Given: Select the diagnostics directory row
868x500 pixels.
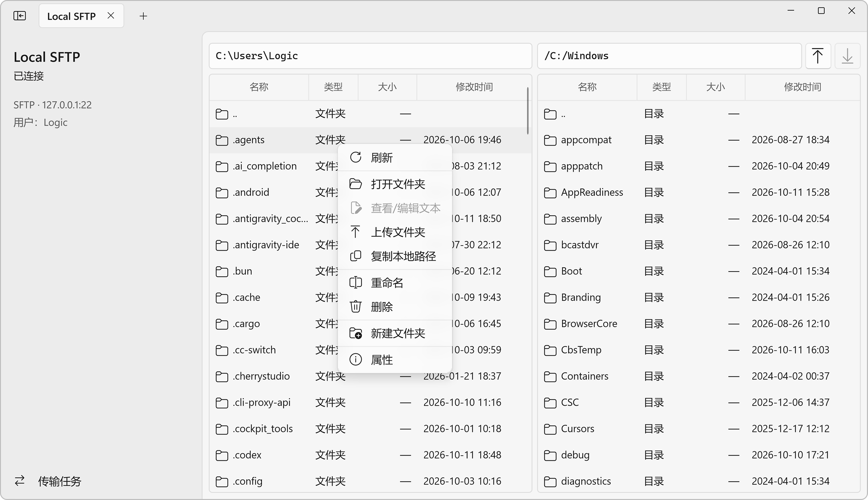Looking at the screenshot, I should tap(699, 482).
